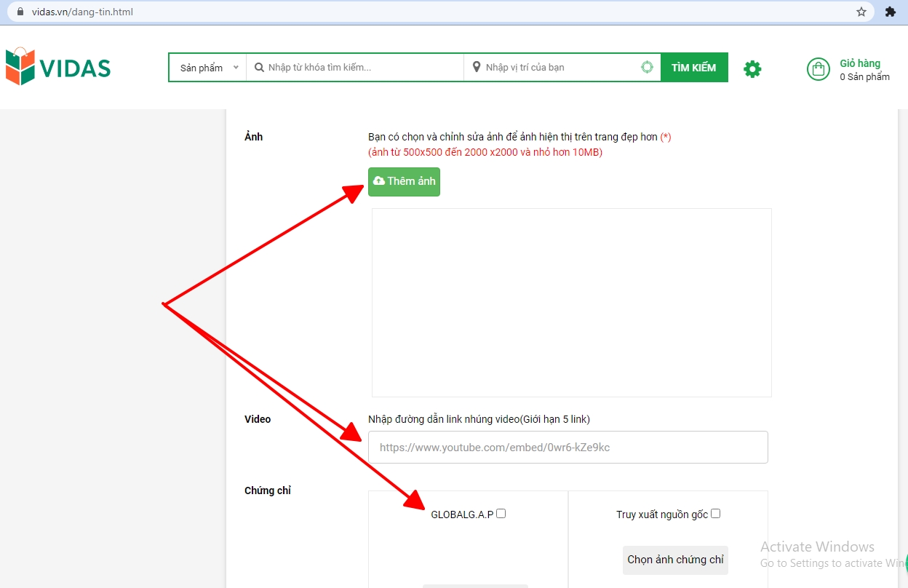Enable the GLOBALG.A.P checkbox

[x=501, y=514]
